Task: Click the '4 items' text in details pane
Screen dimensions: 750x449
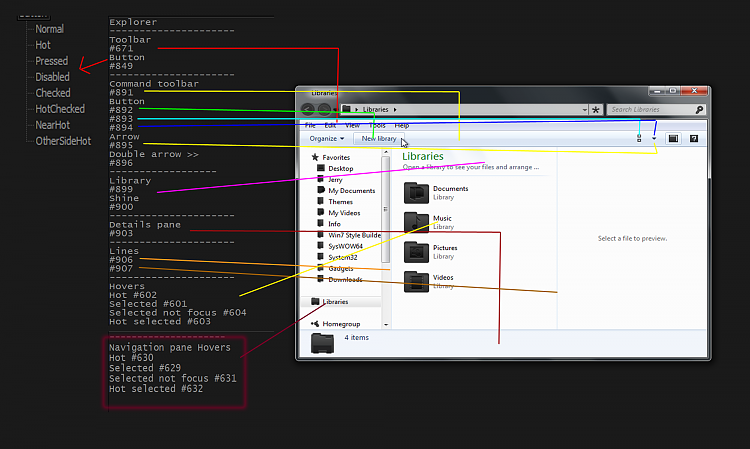Action: click(356, 338)
